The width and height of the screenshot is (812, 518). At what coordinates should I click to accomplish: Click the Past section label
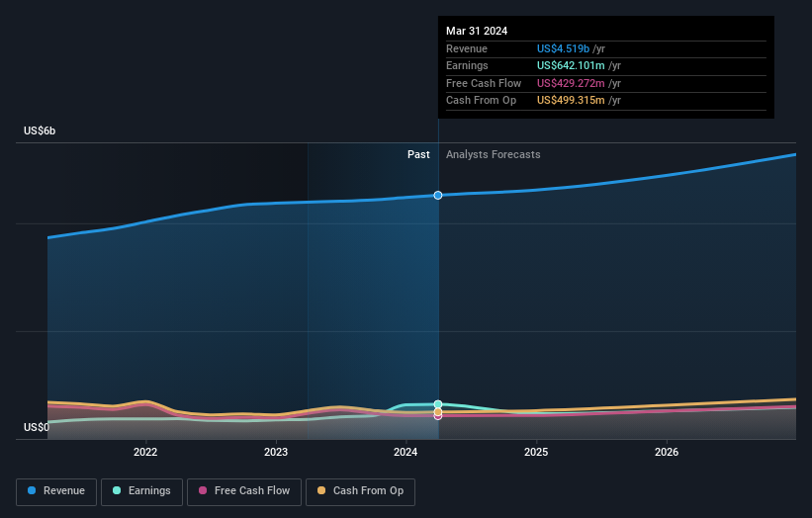click(x=418, y=155)
